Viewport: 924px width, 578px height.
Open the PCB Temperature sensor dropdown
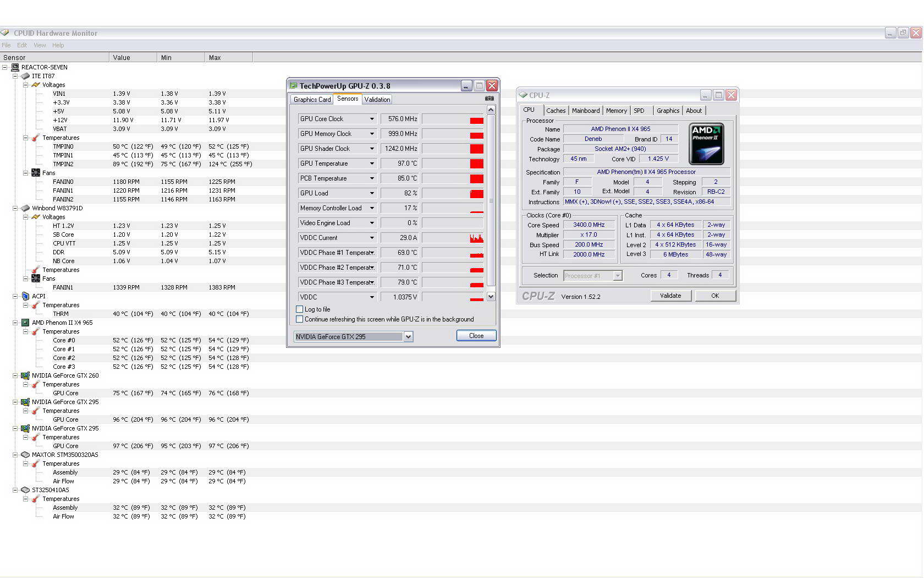click(x=372, y=178)
